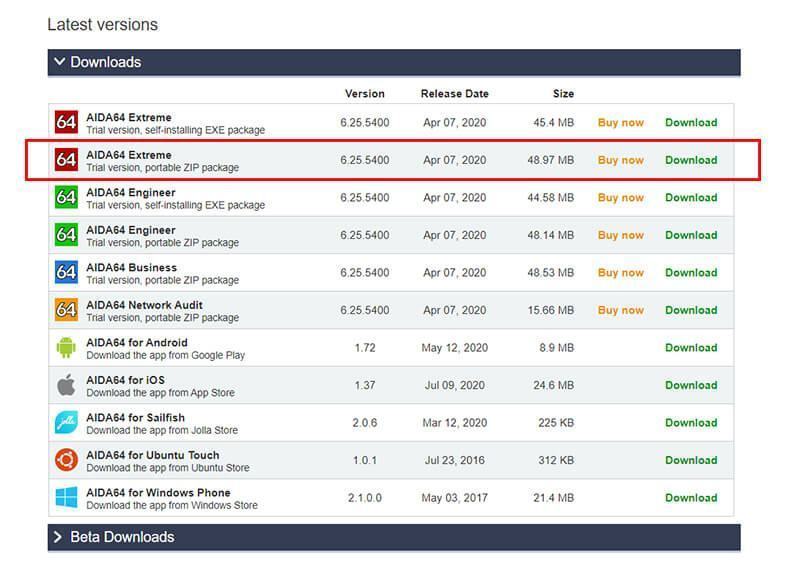Click the Android robot icon
This screenshot has width=800, height=573.
[x=66, y=348]
